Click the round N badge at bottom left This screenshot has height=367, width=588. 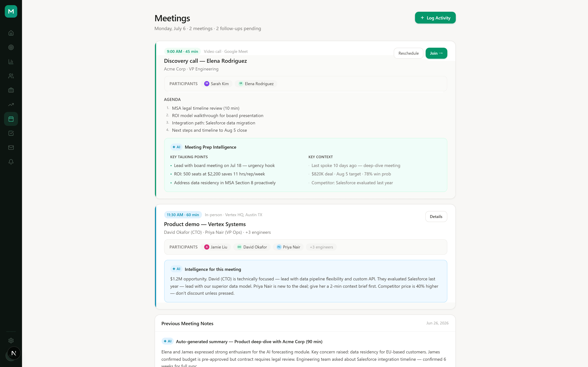[x=14, y=353]
